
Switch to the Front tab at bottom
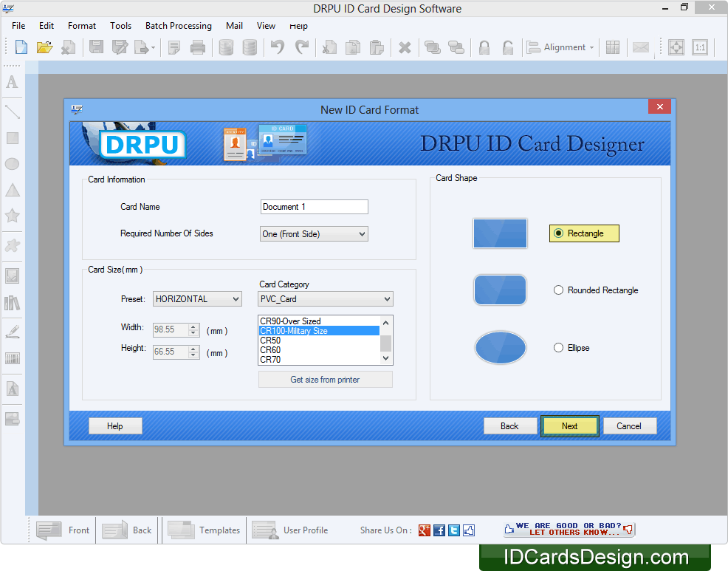62,530
